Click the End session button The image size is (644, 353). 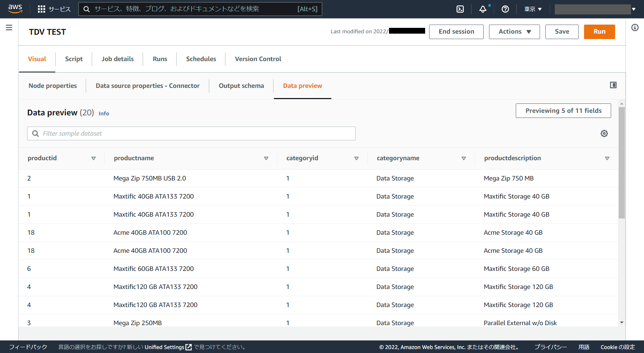coord(456,31)
